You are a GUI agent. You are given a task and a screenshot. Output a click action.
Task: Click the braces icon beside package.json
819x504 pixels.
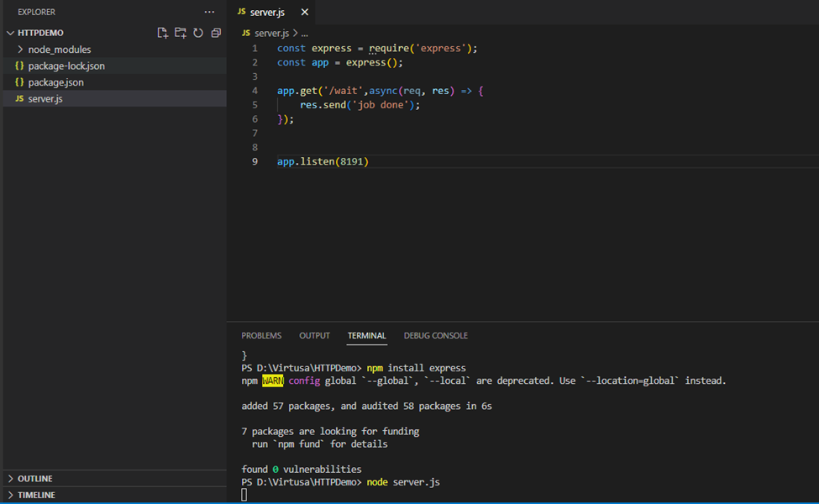coord(19,82)
